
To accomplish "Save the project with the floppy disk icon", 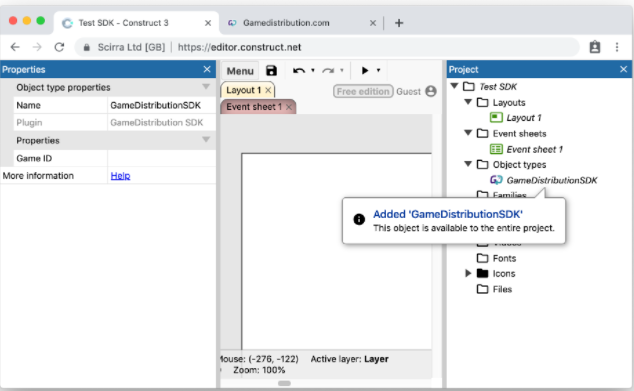I will pyautogui.click(x=271, y=71).
